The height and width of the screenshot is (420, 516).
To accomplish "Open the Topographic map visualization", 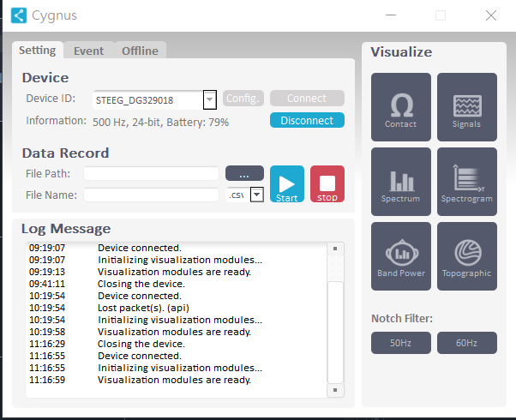I will pos(467,256).
